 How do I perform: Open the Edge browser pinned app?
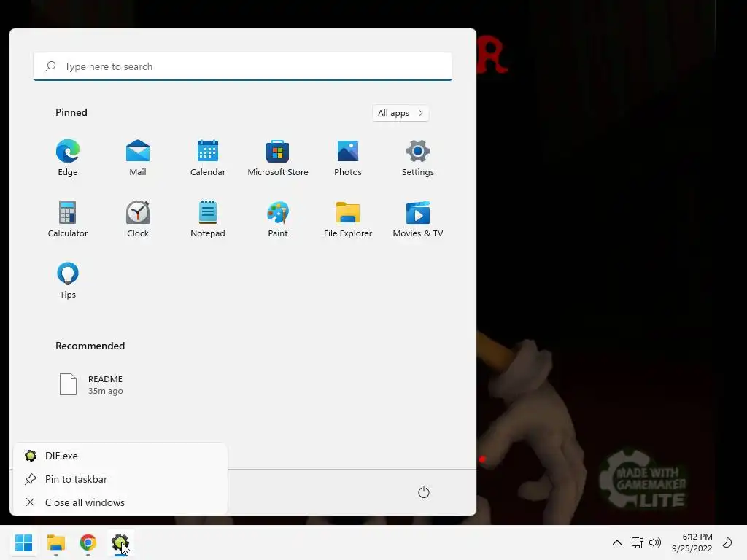(68, 157)
